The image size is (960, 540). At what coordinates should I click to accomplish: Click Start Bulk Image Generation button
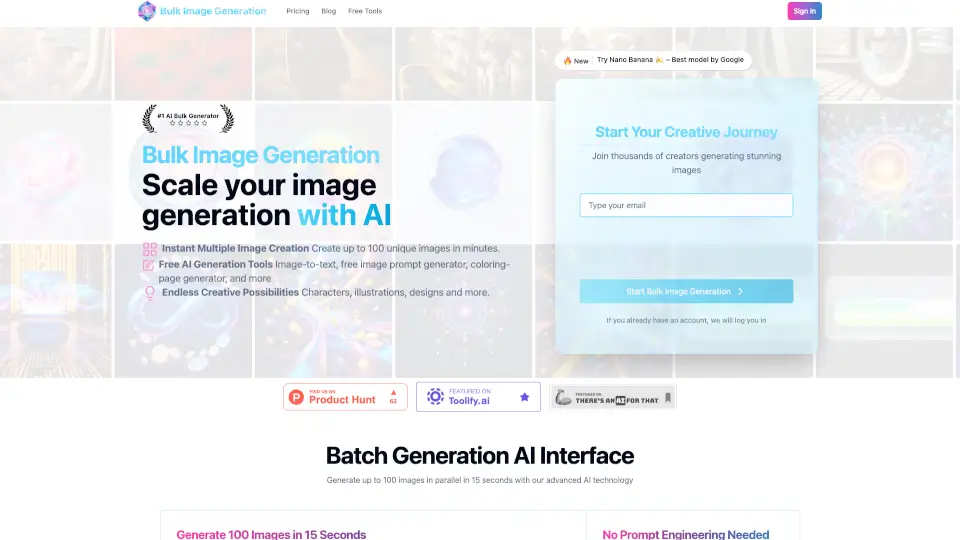pos(686,291)
